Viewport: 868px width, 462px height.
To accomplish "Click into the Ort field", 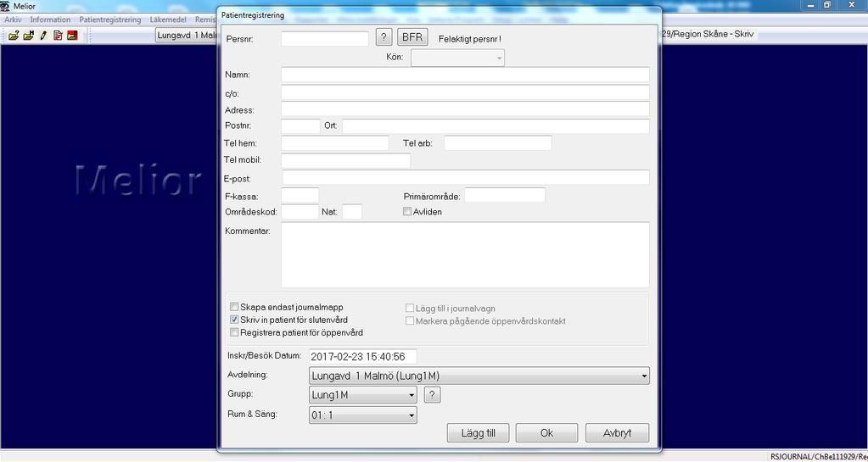I will (x=496, y=126).
